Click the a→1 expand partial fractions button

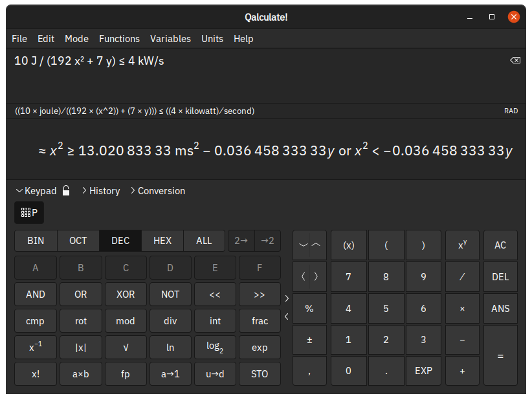pos(170,373)
